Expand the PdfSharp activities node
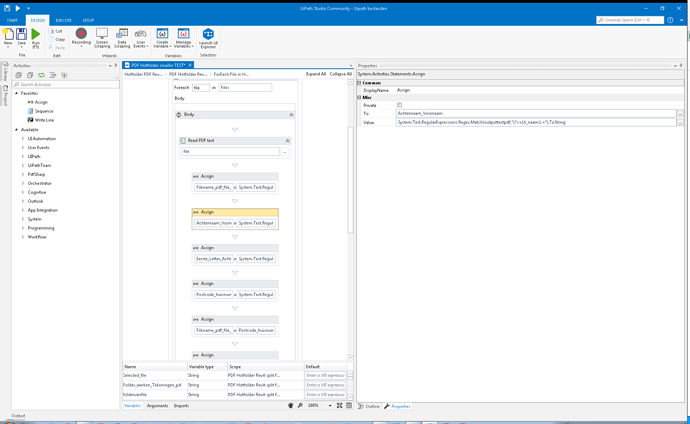690x424 pixels. [23, 174]
